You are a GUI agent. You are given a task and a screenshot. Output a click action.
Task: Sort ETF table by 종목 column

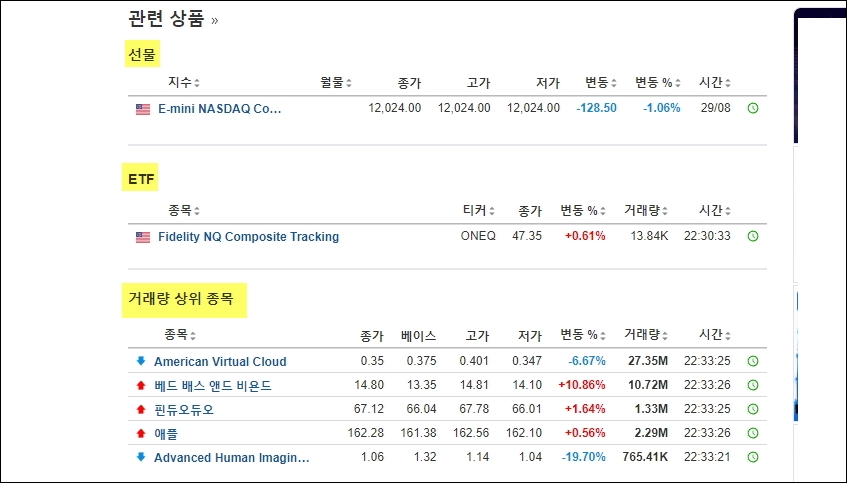click(184, 211)
